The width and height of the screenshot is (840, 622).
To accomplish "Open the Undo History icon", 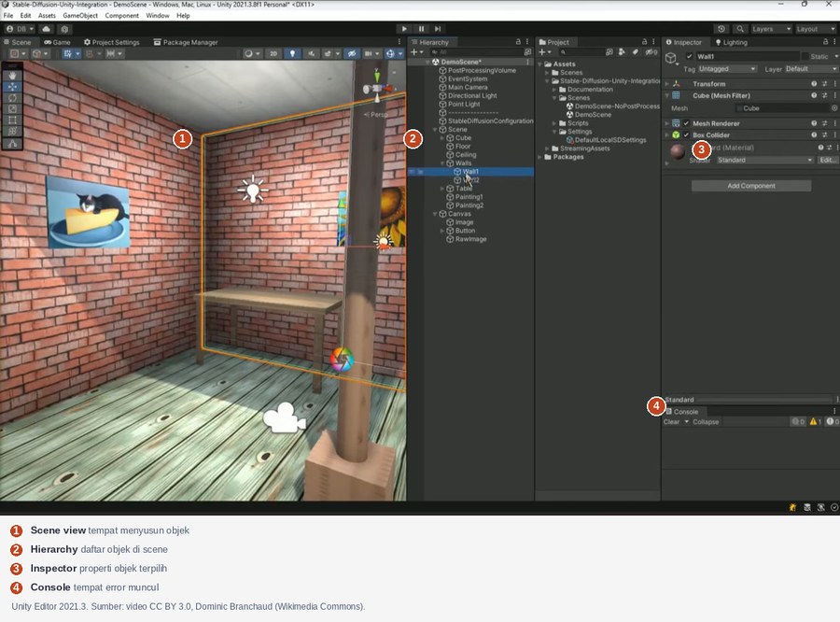I will click(721, 29).
